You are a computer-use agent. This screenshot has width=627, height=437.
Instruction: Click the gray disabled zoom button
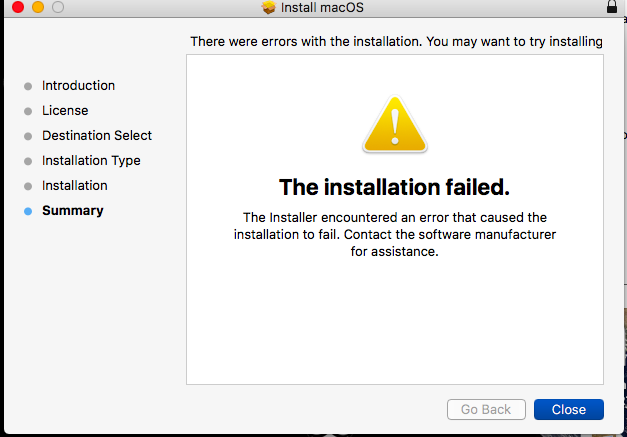point(57,8)
